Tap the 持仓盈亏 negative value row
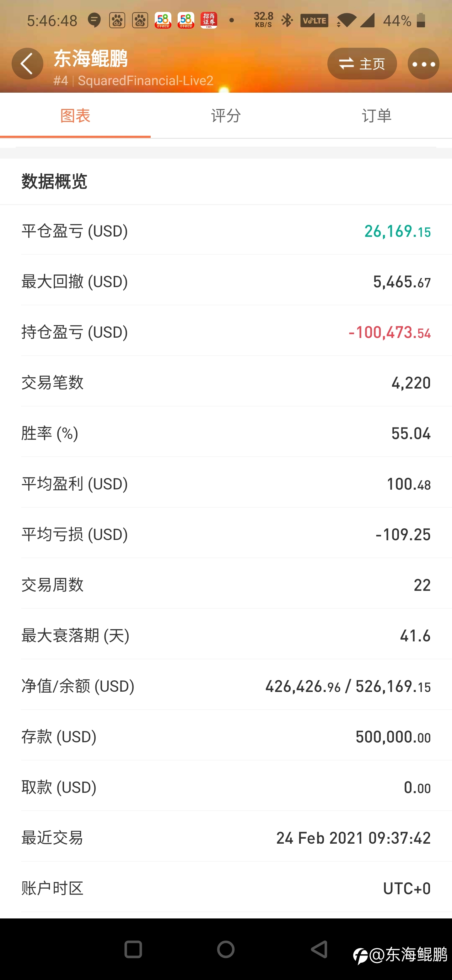 tap(226, 332)
